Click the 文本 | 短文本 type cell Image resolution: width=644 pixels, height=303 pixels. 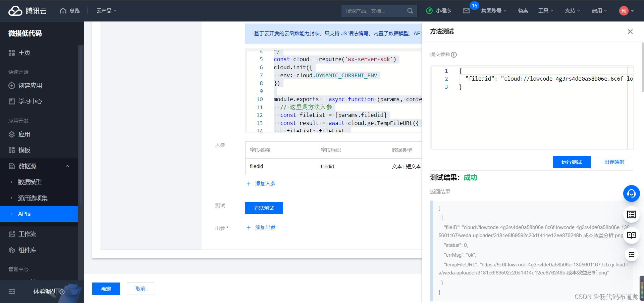[x=406, y=167]
